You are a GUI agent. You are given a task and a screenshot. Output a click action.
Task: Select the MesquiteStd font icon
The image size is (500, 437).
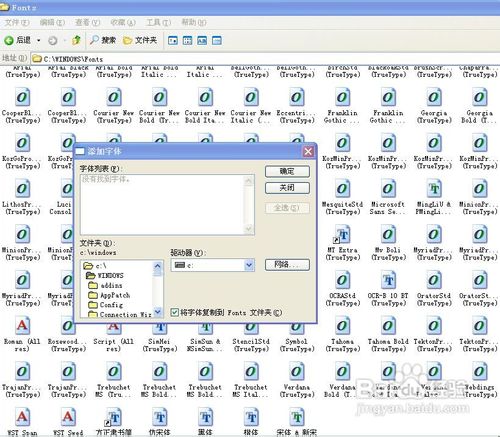pyautogui.click(x=343, y=189)
